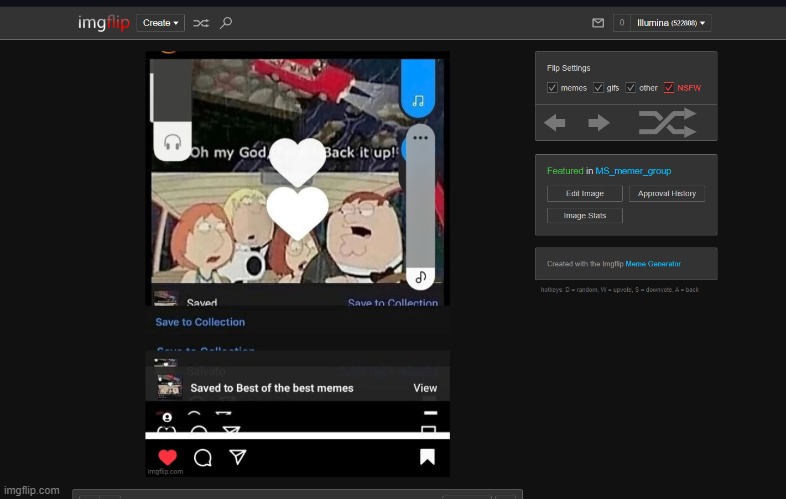Open the Create dropdown menu

[161, 22]
